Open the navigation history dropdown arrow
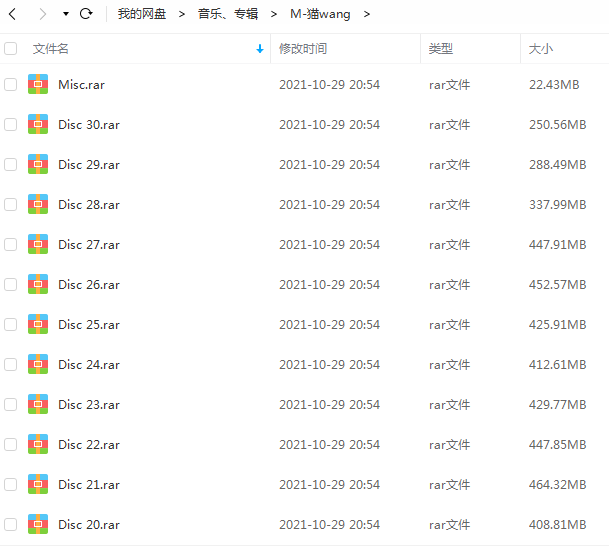This screenshot has height=546, width=609. pos(65,14)
